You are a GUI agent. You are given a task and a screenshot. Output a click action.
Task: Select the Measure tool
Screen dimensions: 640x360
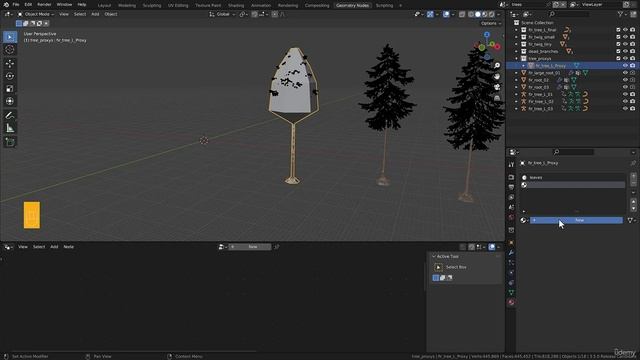click(x=10, y=128)
